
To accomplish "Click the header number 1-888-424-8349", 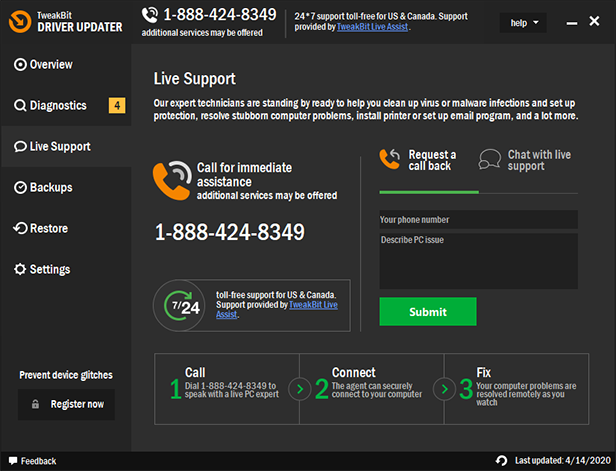I will tap(220, 15).
